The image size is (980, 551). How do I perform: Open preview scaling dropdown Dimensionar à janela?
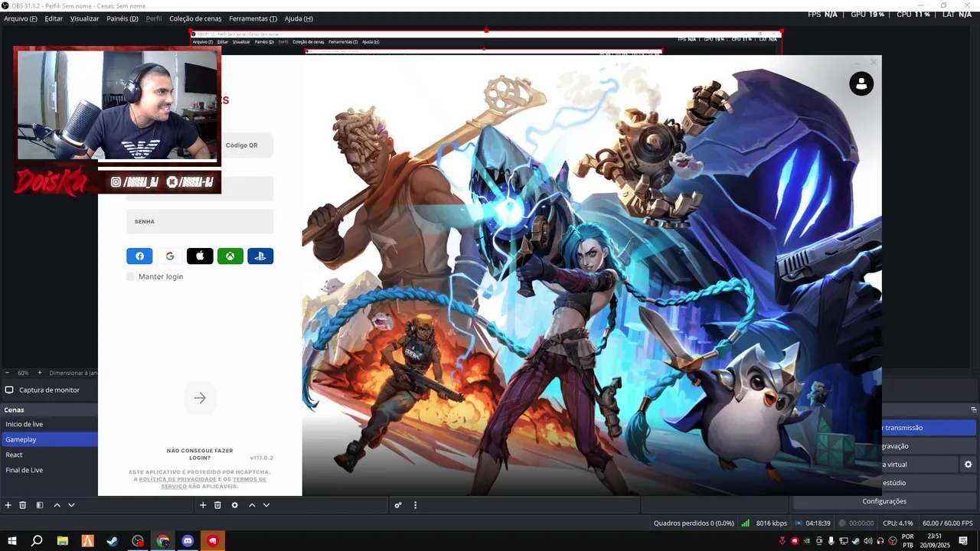(73, 373)
